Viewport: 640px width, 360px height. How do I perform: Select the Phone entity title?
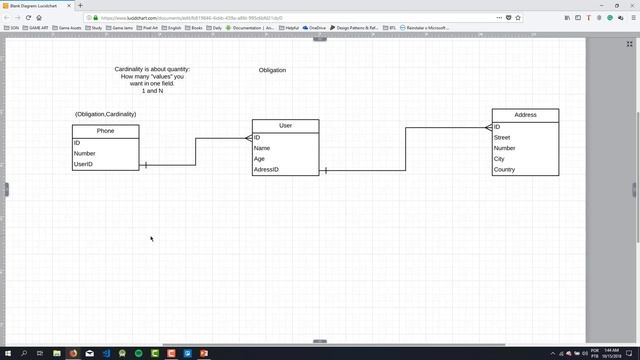(105, 131)
